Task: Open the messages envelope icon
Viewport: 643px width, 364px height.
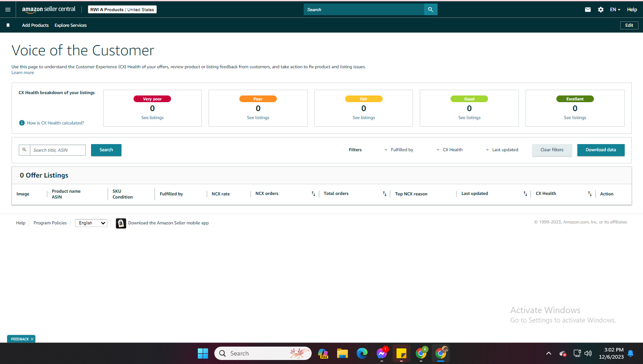Action: pos(588,9)
